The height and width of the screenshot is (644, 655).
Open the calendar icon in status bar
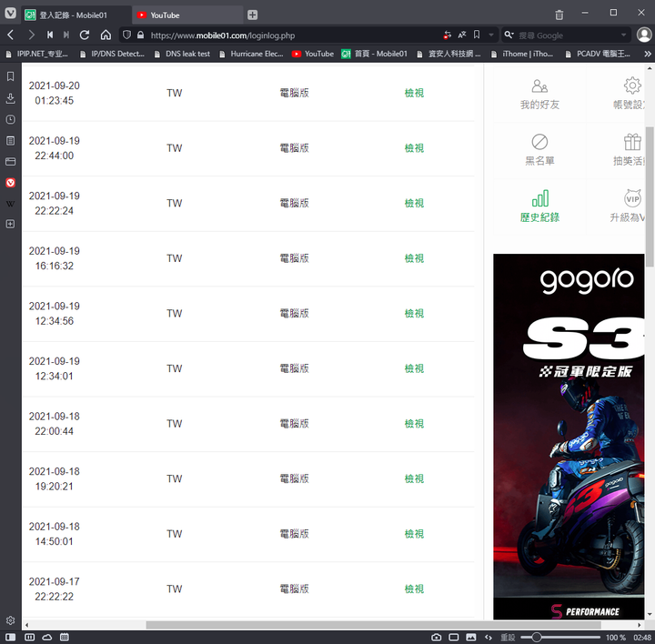tap(65, 638)
